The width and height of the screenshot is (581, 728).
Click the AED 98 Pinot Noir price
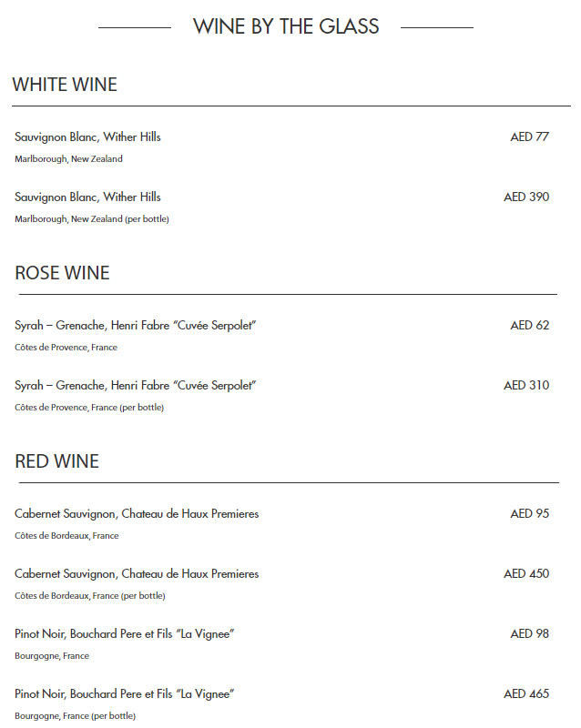(529, 634)
